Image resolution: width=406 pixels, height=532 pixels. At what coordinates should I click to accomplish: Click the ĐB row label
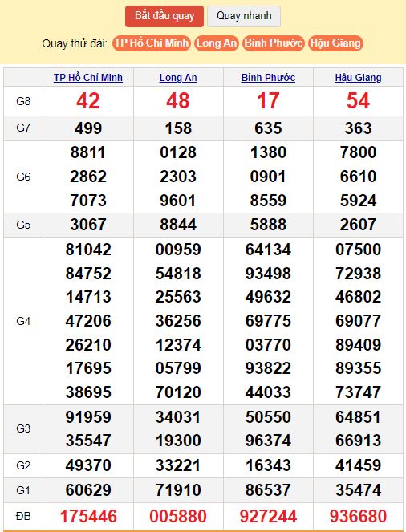pyautogui.click(x=23, y=517)
